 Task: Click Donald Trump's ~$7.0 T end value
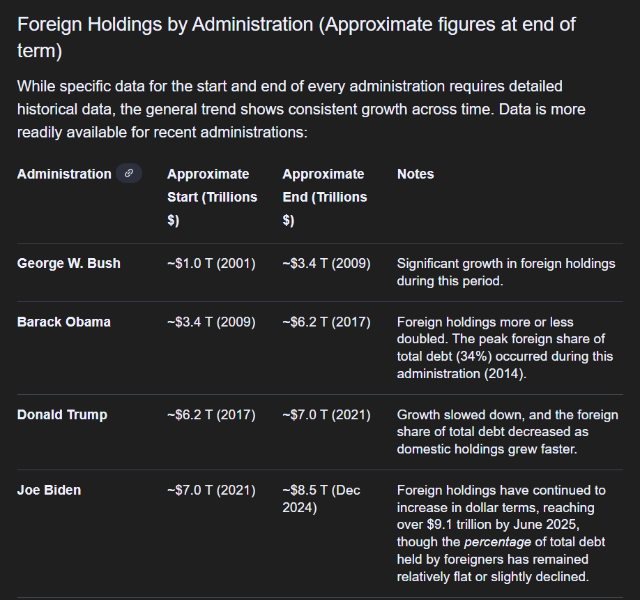tap(326, 415)
